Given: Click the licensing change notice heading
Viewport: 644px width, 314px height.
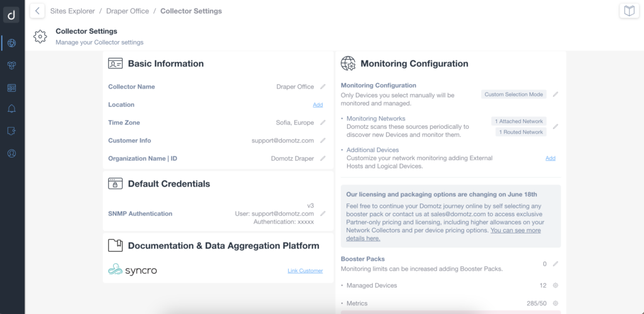Looking at the screenshot, I should click(x=441, y=194).
